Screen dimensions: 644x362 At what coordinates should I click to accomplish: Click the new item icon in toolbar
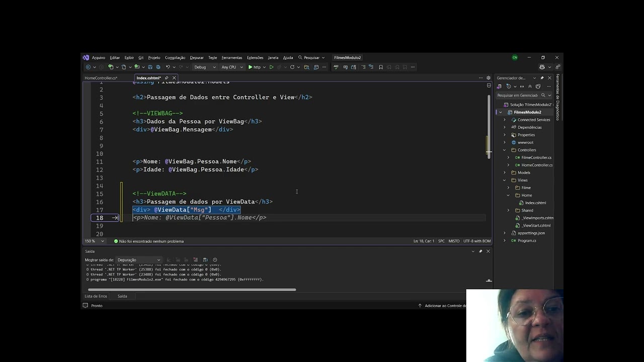click(x=111, y=67)
